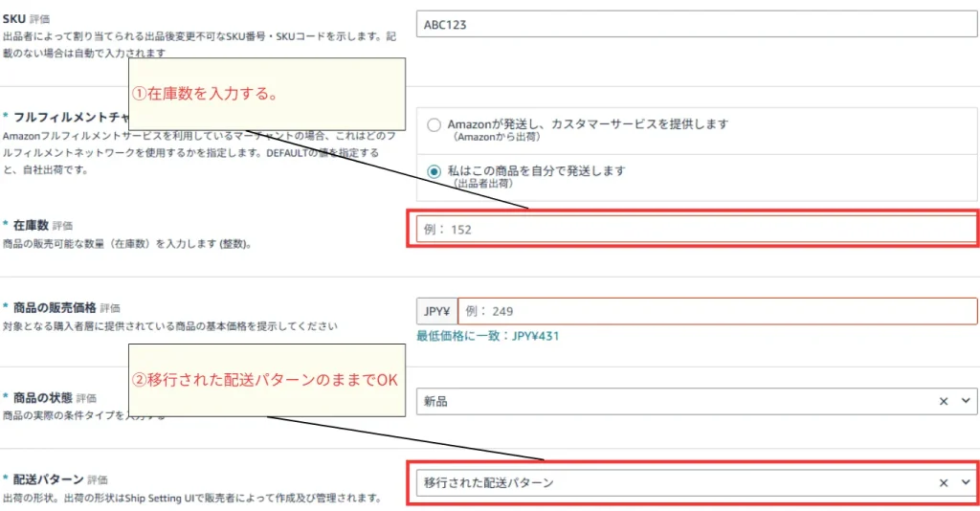Click 評価 link beside 商品の販売価格

(x=110, y=308)
